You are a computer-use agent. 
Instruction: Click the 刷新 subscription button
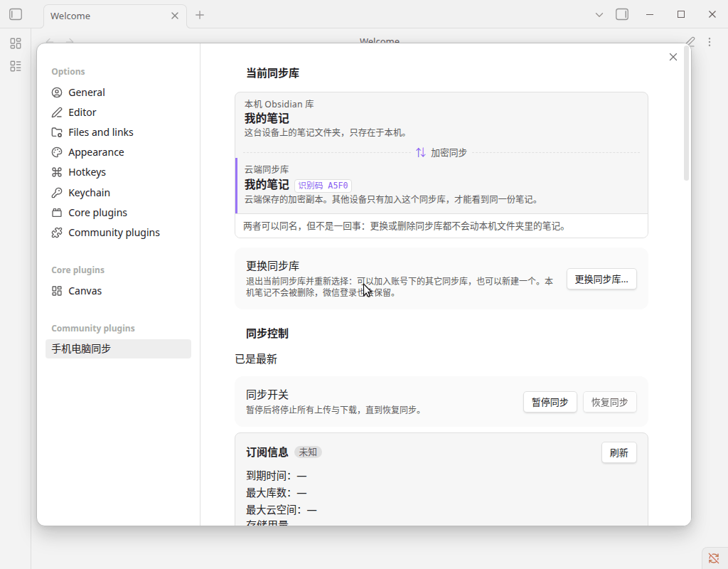click(619, 453)
